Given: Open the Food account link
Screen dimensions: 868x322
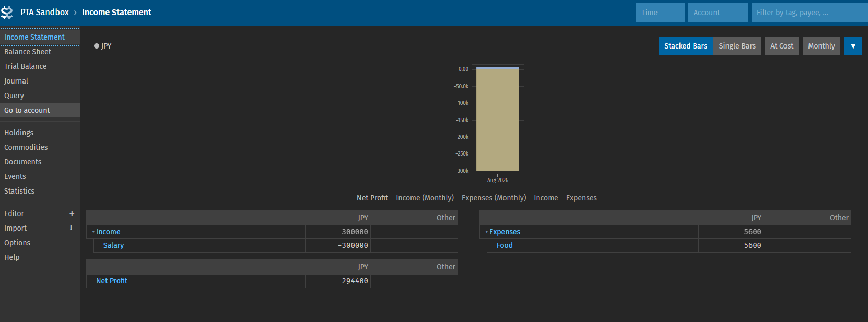Looking at the screenshot, I should [x=505, y=245].
